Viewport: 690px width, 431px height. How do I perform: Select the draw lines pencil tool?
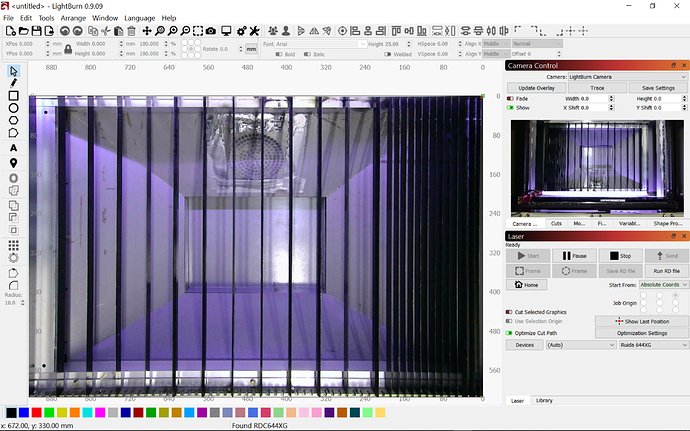pos(14,83)
